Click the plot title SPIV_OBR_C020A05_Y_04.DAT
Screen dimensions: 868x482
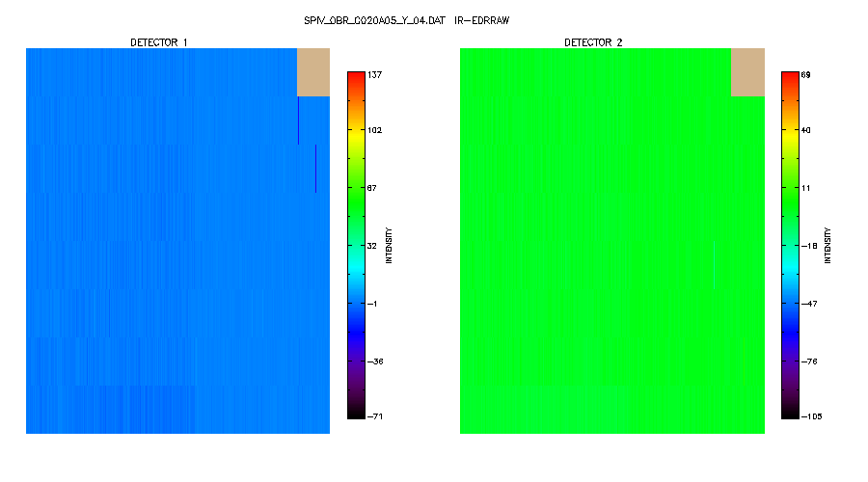click(374, 20)
